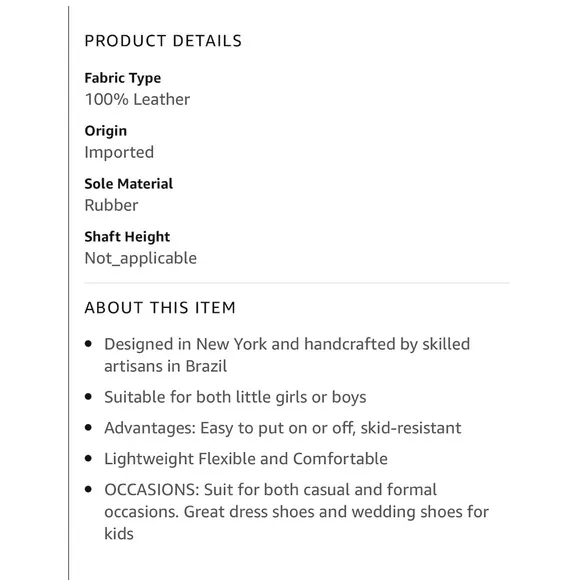Image resolution: width=580 pixels, height=580 pixels.
Task: Select the Shaft Height label
Action: pos(127,237)
